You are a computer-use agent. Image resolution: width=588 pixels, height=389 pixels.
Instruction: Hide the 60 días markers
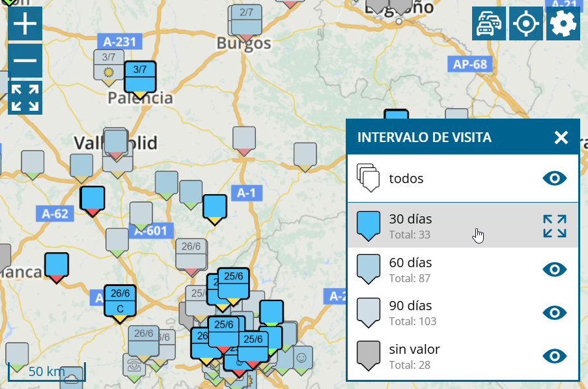coord(555,269)
